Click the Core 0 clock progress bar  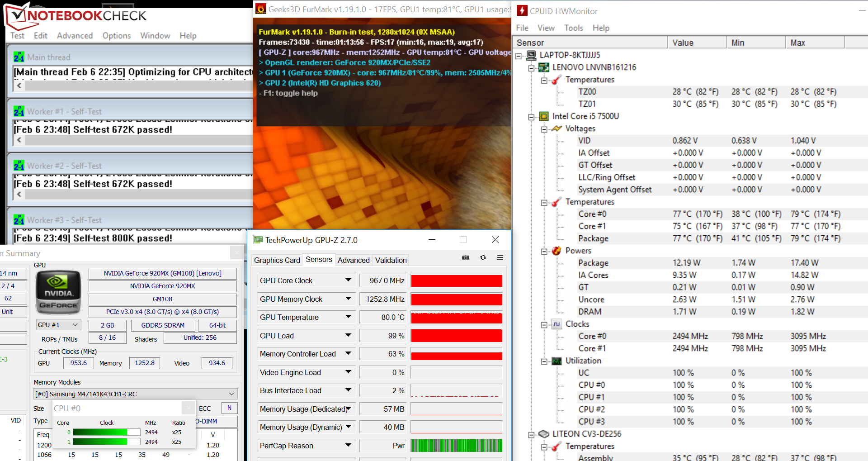(107, 432)
